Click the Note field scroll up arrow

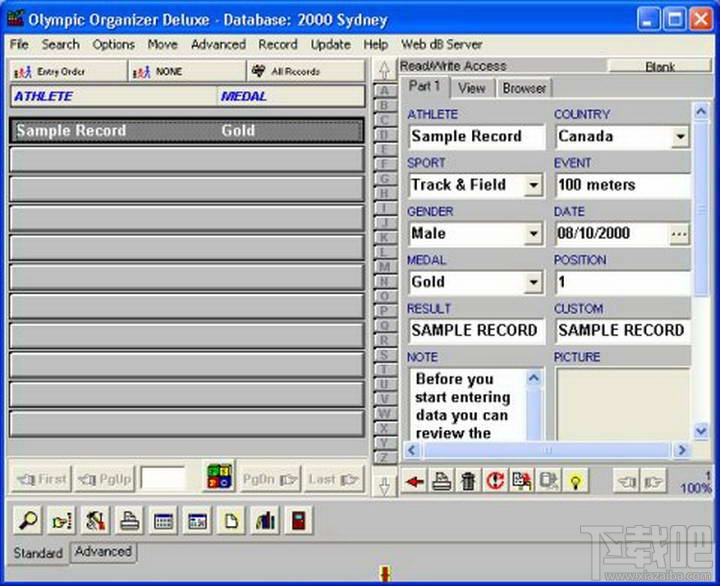click(534, 378)
